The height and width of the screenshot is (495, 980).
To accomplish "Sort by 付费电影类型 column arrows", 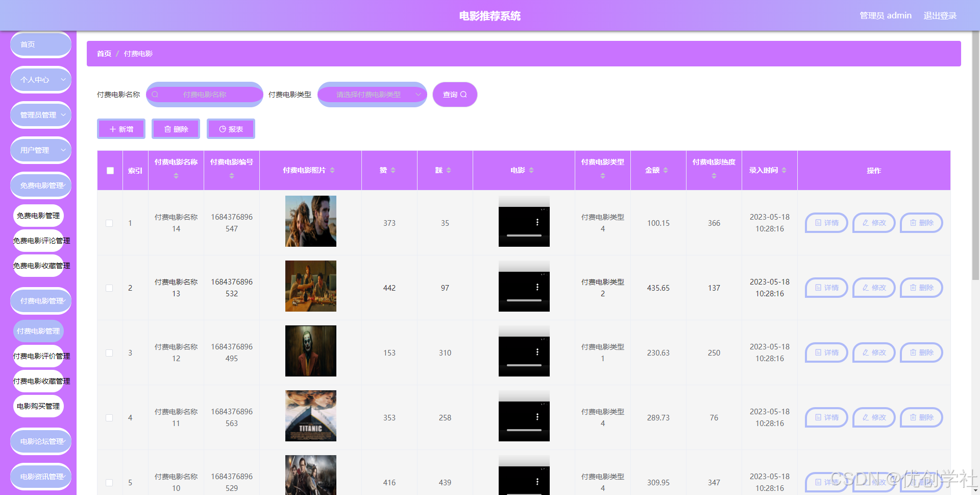I will [603, 176].
